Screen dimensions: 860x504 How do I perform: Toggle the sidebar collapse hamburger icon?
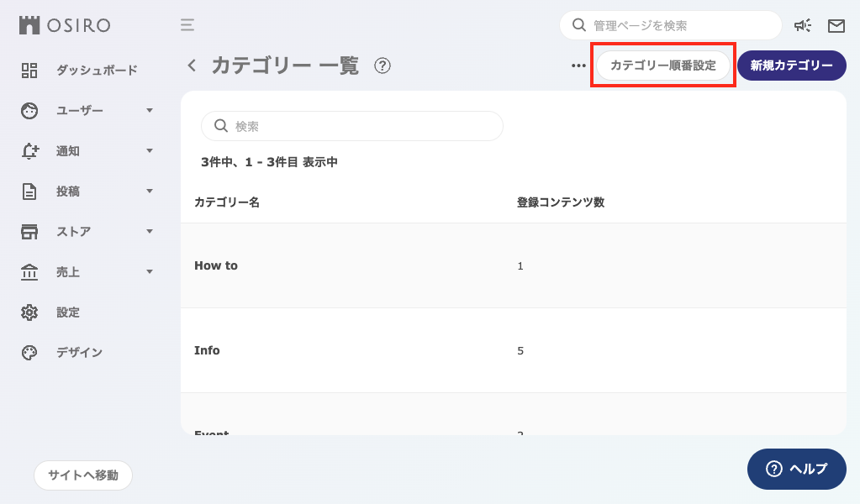coord(187,25)
